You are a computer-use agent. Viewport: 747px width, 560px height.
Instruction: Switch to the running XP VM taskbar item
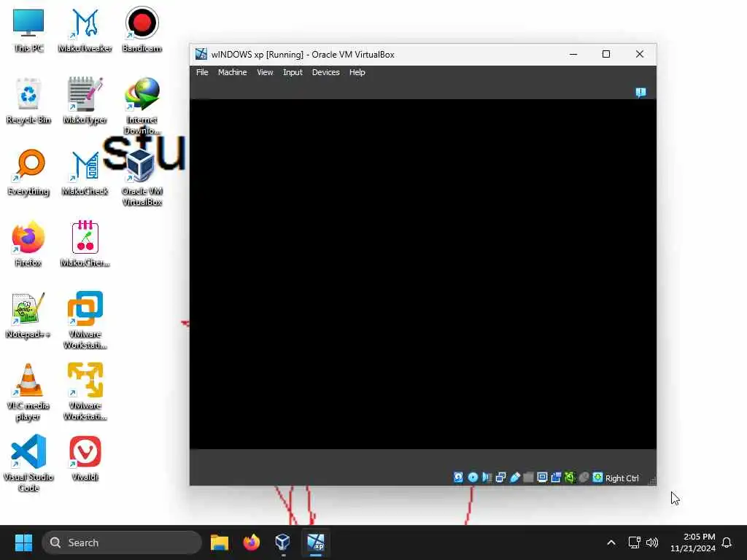click(x=315, y=542)
